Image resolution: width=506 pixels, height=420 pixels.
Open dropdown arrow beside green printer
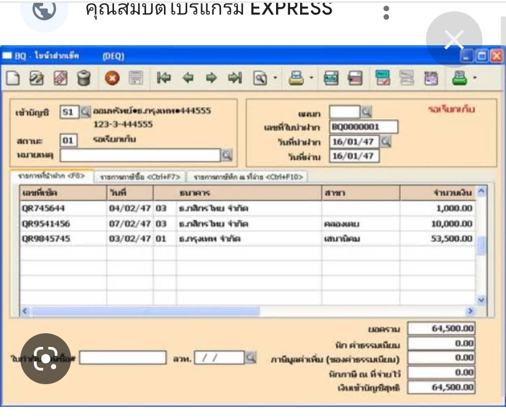[x=475, y=78]
